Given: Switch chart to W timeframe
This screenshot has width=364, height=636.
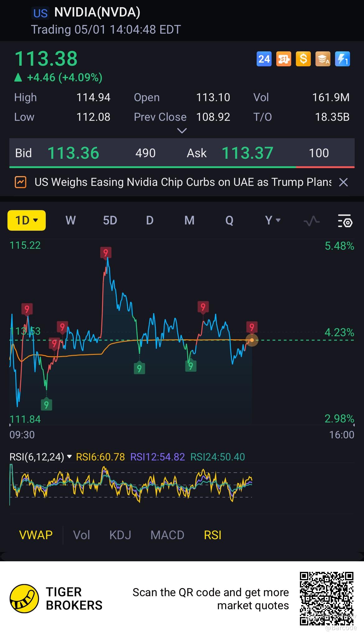Looking at the screenshot, I should click(x=71, y=220).
